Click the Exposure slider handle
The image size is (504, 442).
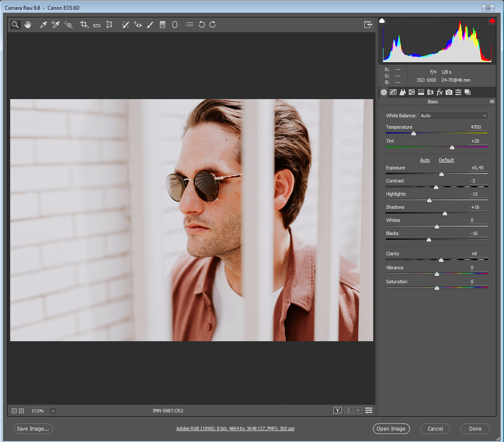click(441, 174)
